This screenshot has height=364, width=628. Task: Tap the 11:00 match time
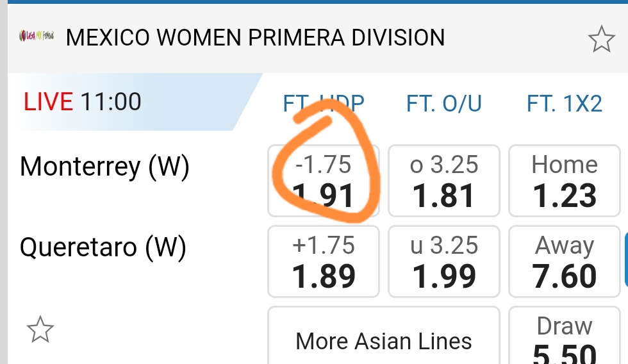pyautogui.click(x=111, y=102)
